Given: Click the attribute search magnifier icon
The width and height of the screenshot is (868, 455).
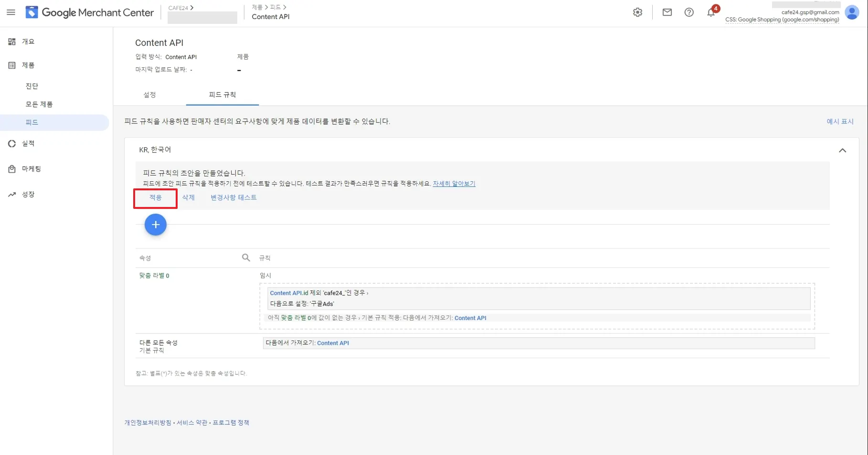Looking at the screenshot, I should 246,258.
